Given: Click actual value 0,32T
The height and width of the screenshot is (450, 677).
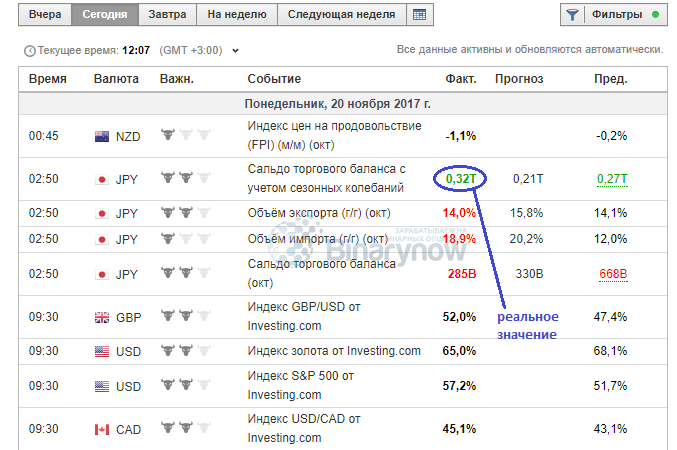Looking at the screenshot, I should 461,178.
